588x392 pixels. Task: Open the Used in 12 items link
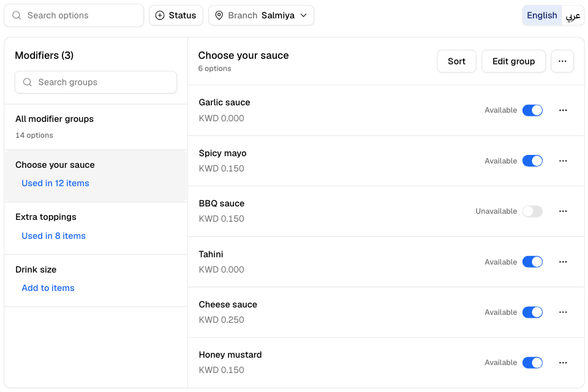click(x=55, y=183)
